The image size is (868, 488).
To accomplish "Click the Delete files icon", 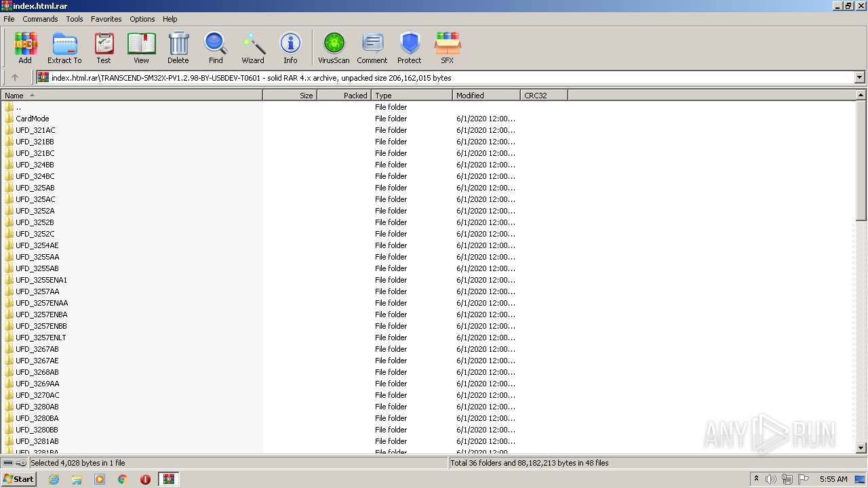I will point(178,48).
